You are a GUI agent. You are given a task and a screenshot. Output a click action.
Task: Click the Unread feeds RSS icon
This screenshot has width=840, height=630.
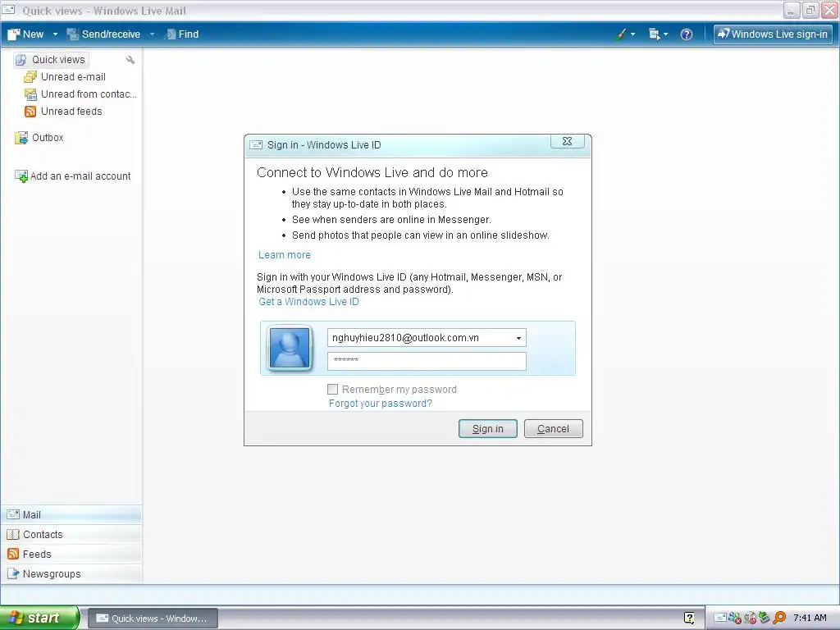point(30,112)
